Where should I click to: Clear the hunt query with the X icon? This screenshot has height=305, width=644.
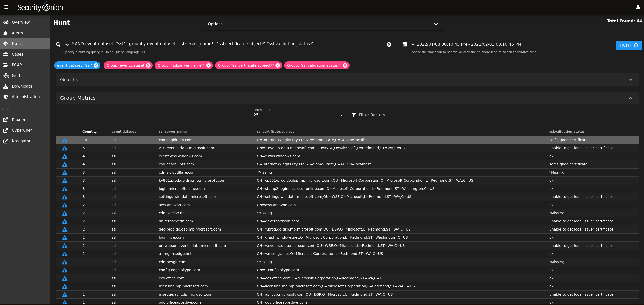pyautogui.click(x=389, y=44)
